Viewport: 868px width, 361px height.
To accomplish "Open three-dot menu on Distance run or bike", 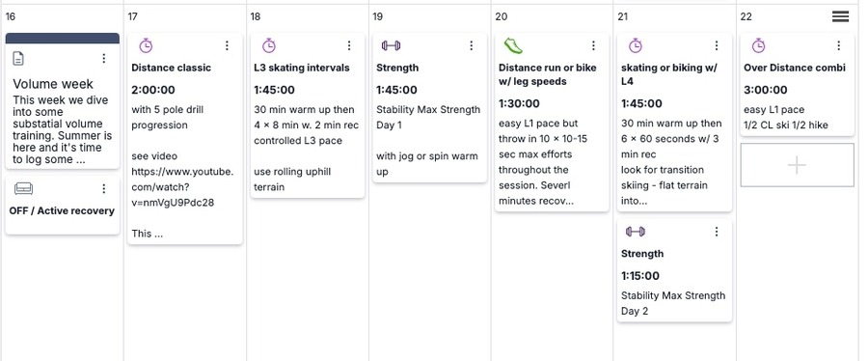I will pos(593,45).
